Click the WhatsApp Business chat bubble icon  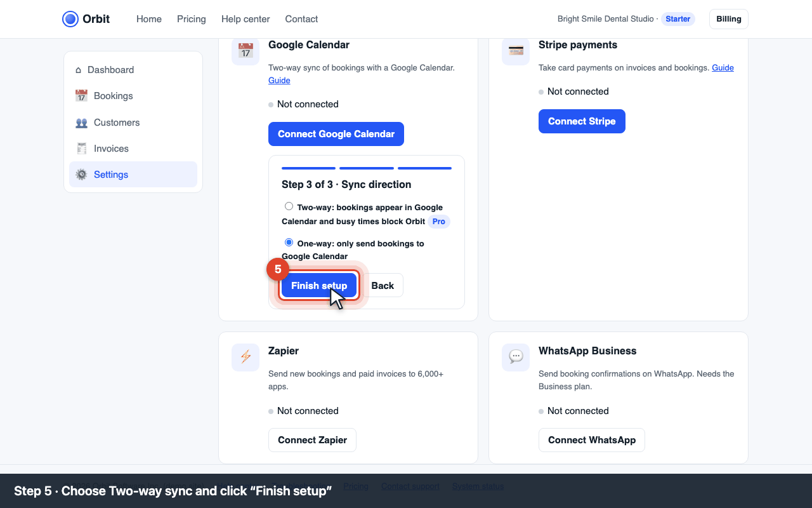tap(516, 358)
